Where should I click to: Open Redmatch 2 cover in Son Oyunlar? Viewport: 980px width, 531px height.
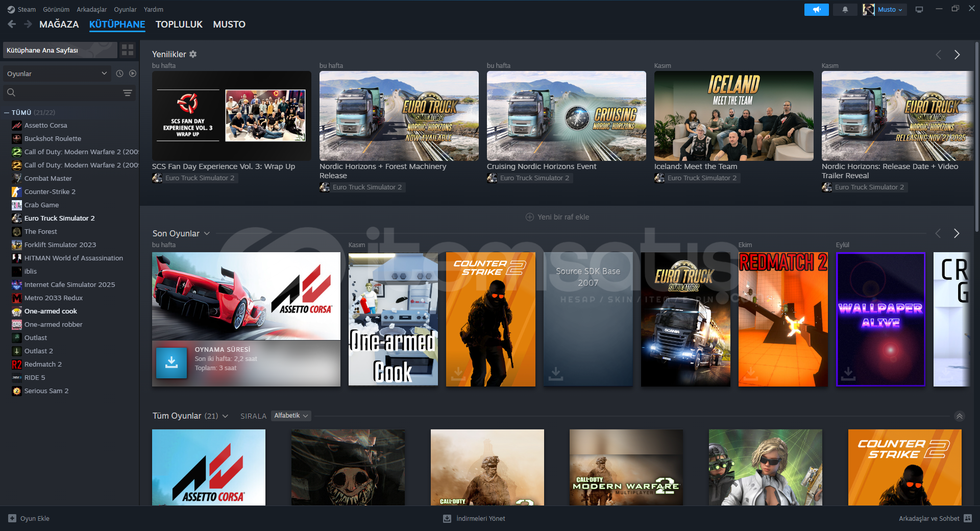(x=783, y=319)
